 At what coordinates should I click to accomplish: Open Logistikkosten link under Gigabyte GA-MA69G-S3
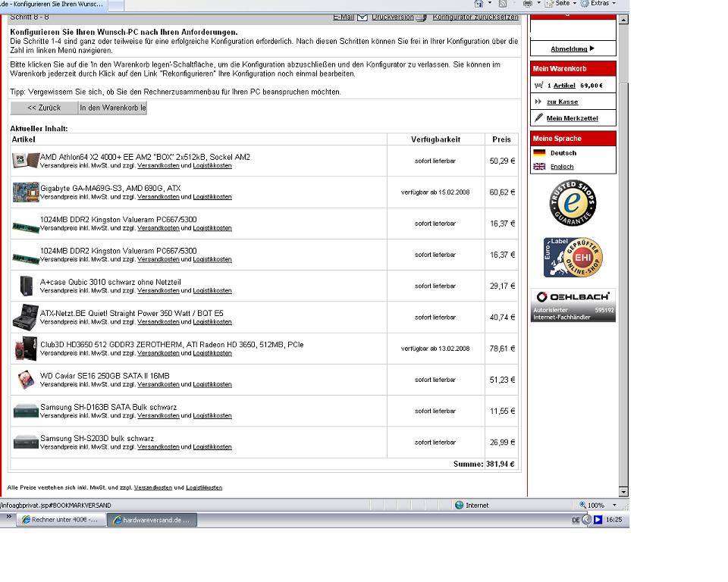pyautogui.click(x=212, y=197)
